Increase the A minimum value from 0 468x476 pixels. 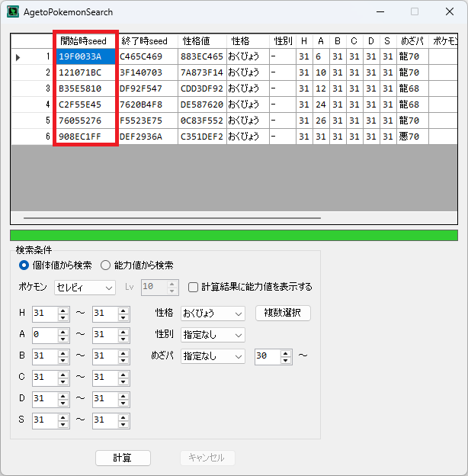pos(63,332)
